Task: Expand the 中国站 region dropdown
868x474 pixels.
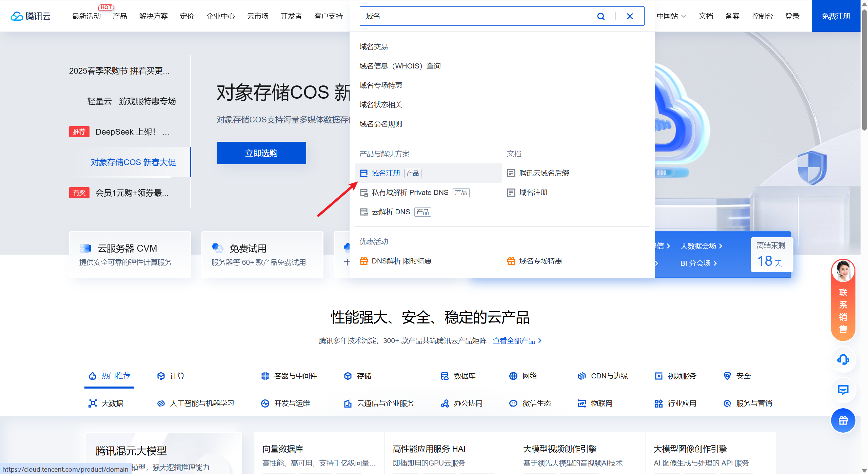Action: pyautogui.click(x=671, y=16)
